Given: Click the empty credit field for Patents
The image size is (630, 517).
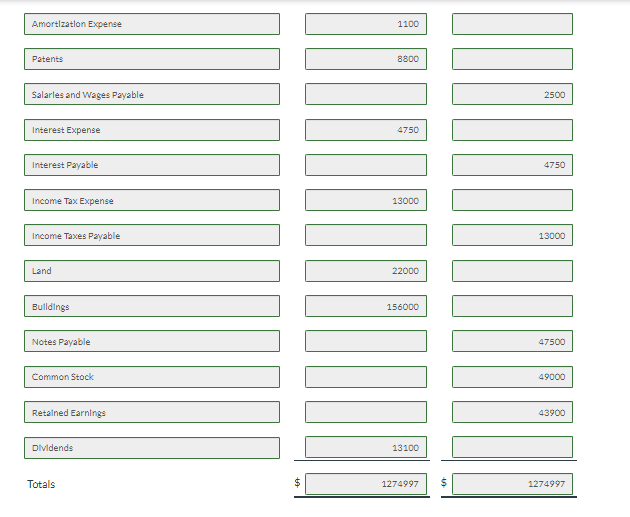Looking at the screenshot, I should [512, 59].
